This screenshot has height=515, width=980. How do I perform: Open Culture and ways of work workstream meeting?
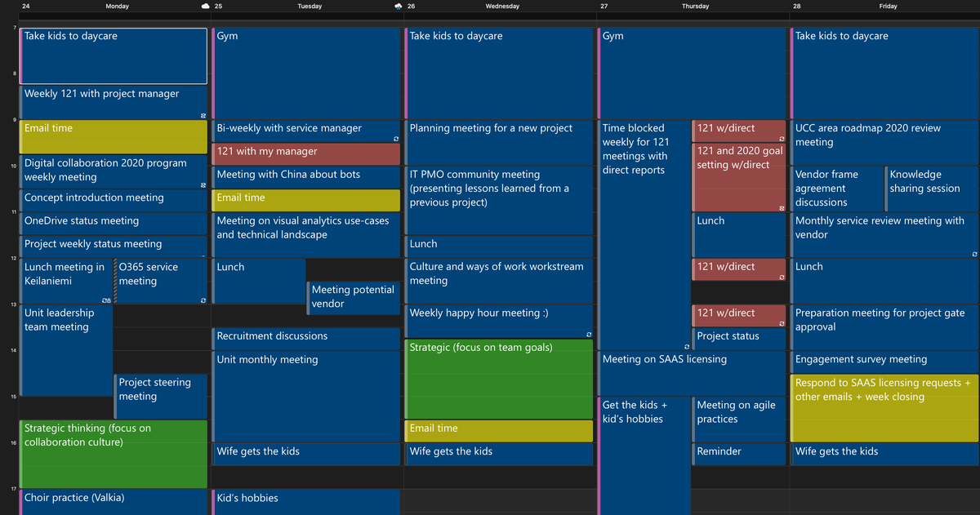click(499, 282)
